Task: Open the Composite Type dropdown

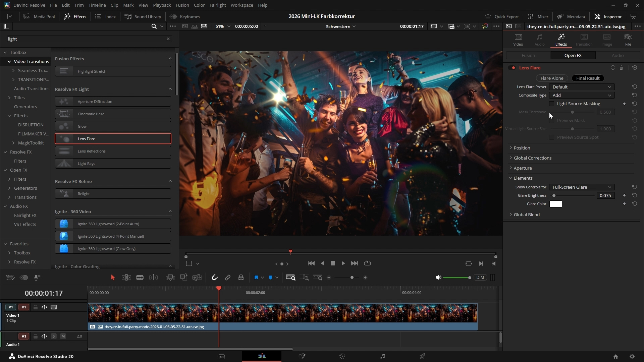Action: (582, 95)
